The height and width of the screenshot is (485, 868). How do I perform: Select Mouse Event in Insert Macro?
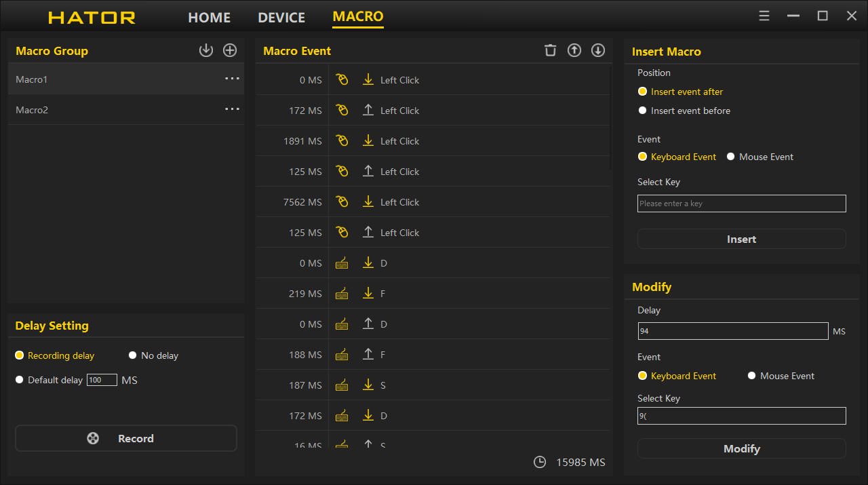click(x=731, y=157)
